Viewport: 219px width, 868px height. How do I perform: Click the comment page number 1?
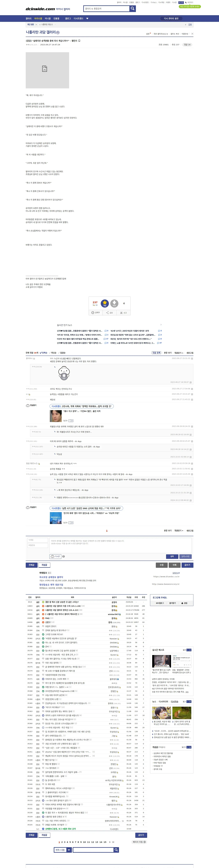pyautogui.click(x=107, y=531)
